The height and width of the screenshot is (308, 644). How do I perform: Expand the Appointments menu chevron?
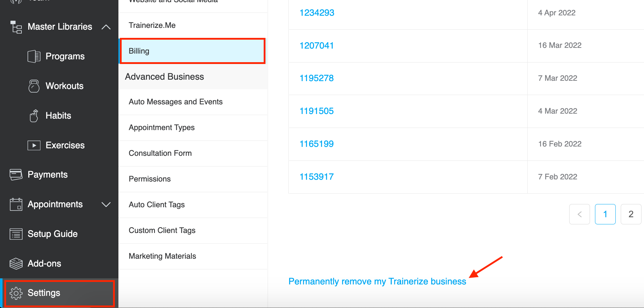pos(106,204)
